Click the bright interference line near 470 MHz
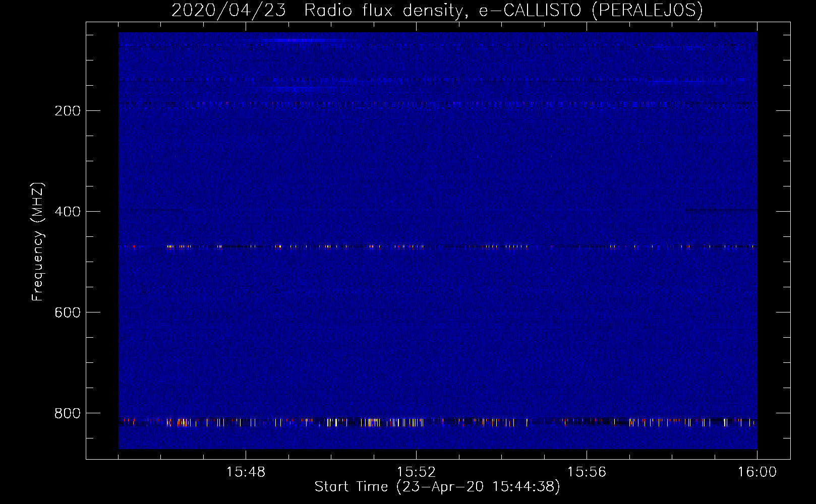The image size is (816, 504). [438, 247]
